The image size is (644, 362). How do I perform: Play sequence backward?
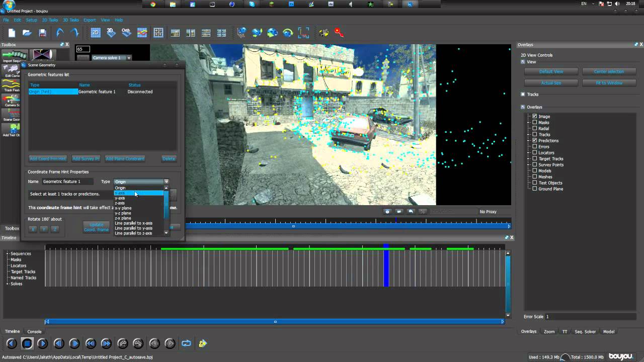[11, 344]
